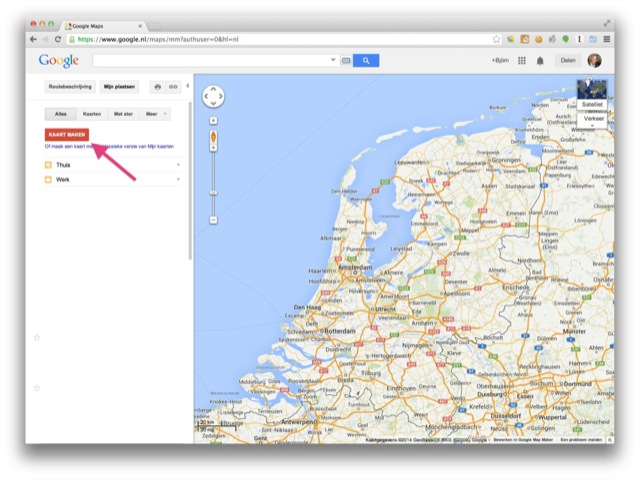Screen dimensions: 640x479
Task: Select the Google Maps browser tab
Action: [x=101, y=26]
